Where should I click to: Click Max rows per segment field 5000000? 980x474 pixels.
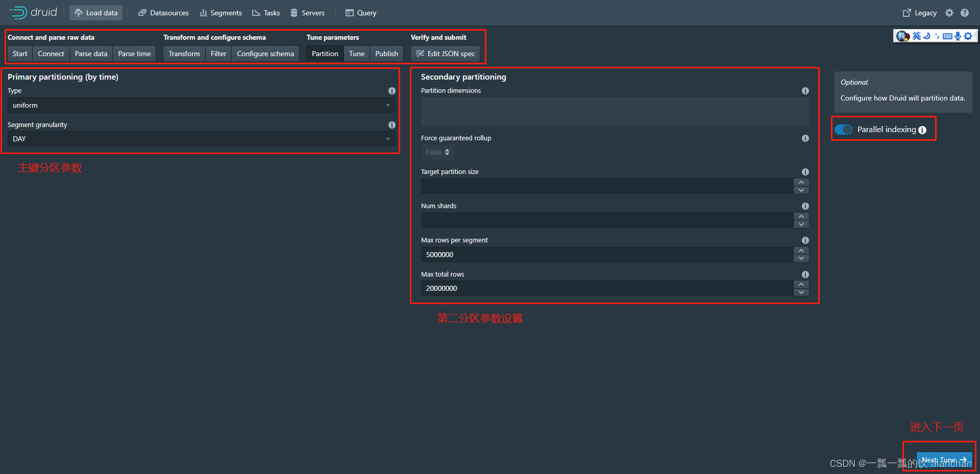[607, 255]
